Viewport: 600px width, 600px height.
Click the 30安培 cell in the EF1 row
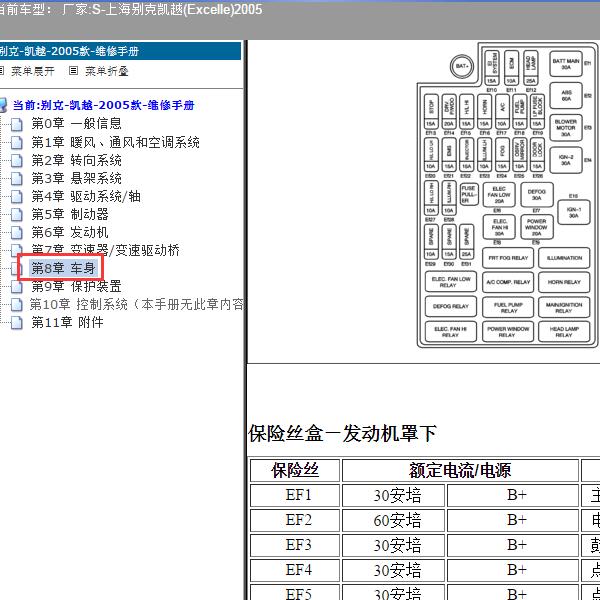(x=393, y=495)
